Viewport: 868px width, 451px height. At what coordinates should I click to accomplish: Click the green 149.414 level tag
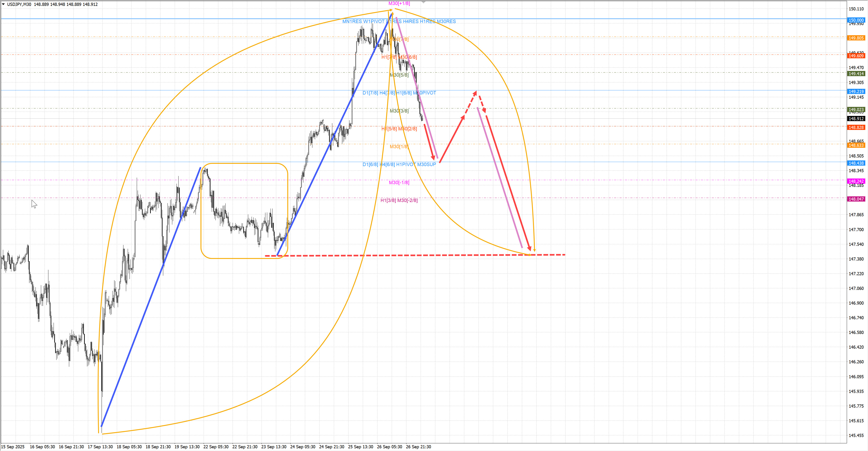tap(856, 74)
